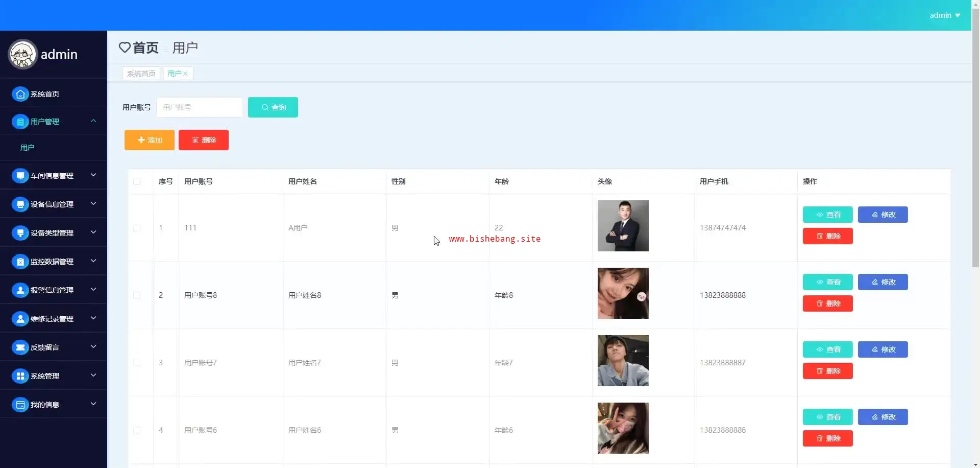Screen dimensions: 980x468
Task: Click the trash icon in row 111's 删除 button
Action: coord(820,236)
